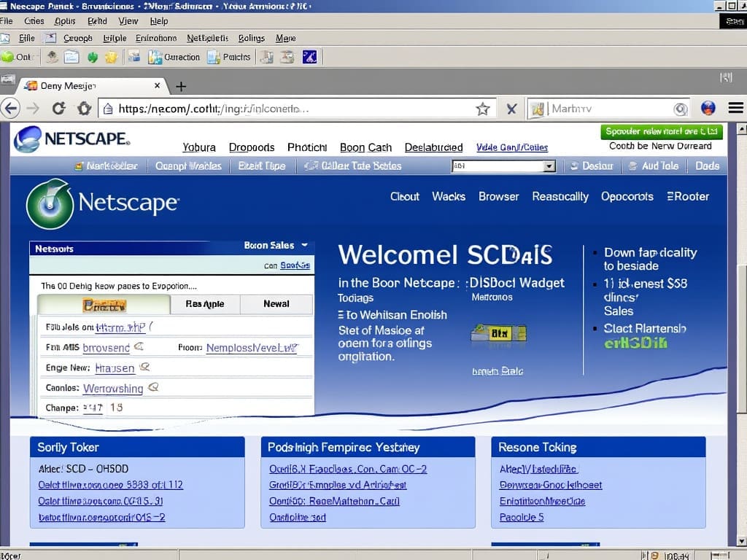Viewport: 747px width, 560px height.
Task: Bookmark page with the star icon
Action: [482, 109]
